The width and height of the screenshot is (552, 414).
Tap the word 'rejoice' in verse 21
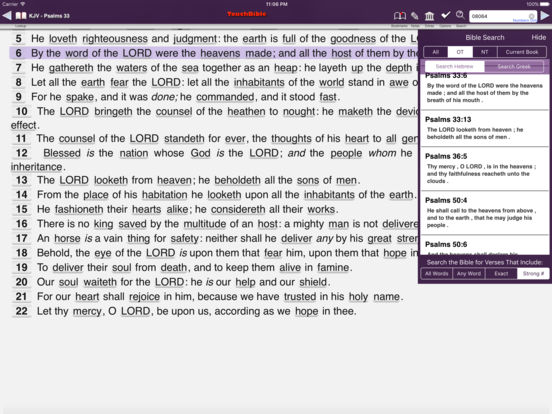[144, 297]
